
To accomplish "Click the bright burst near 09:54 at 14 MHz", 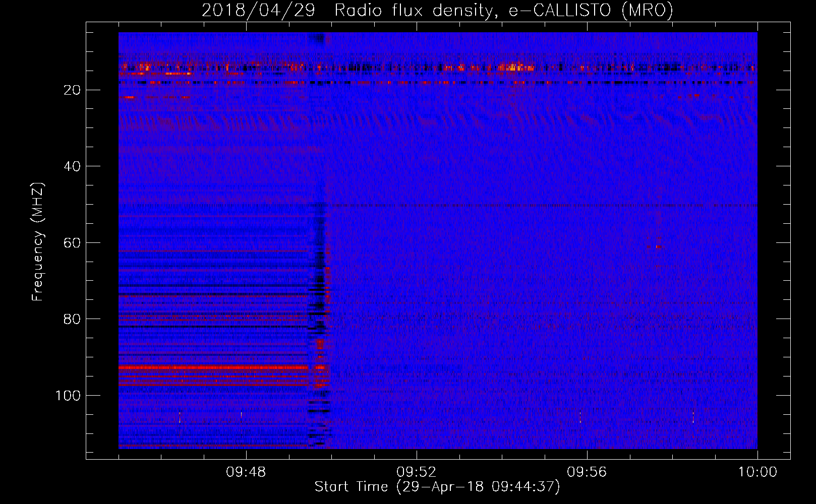I will (515, 67).
